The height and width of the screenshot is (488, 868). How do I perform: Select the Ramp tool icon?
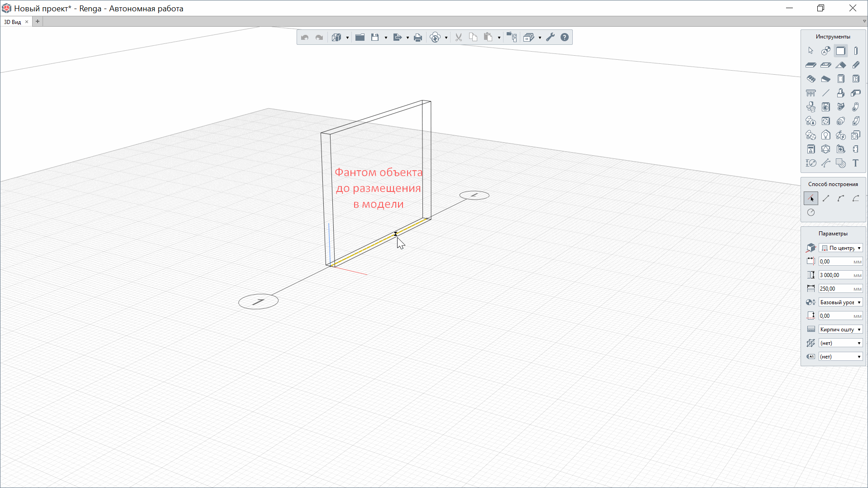coord(825,79)
